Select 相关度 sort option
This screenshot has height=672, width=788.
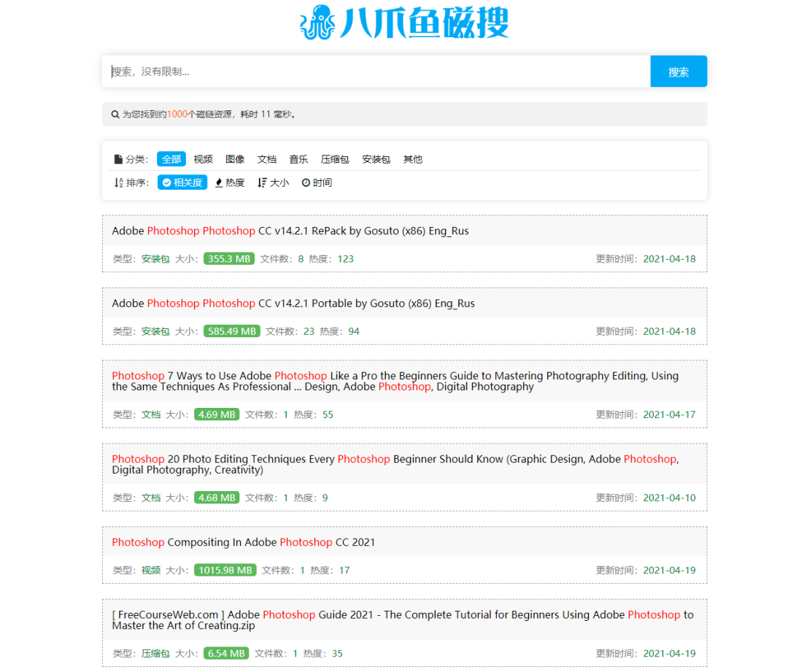pyautogui.click(x=182, y=182)
